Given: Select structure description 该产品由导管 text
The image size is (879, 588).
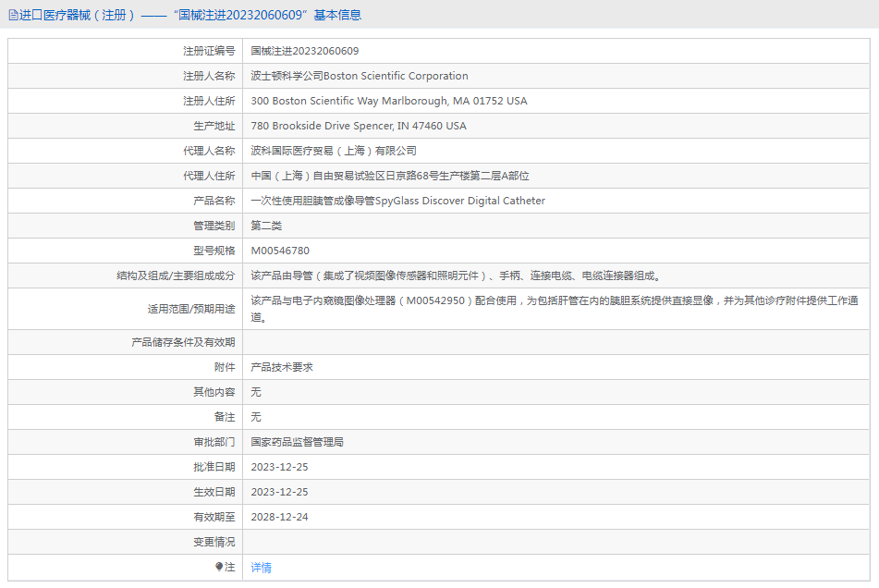Looking at the screenshot, I should coord(456,276).
